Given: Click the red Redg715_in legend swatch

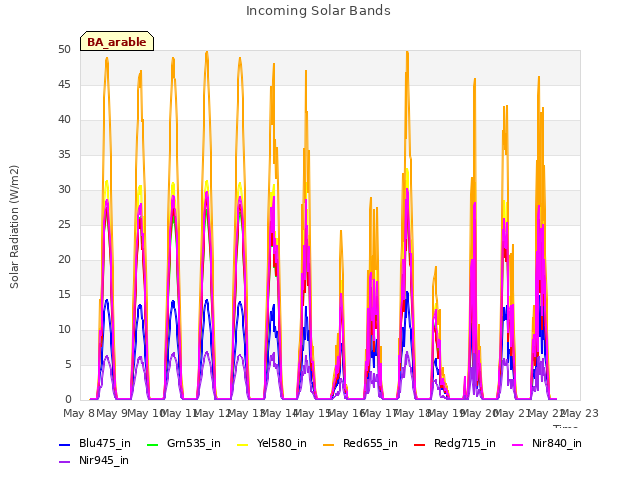Looking at the screenshot, I should 419,444.
